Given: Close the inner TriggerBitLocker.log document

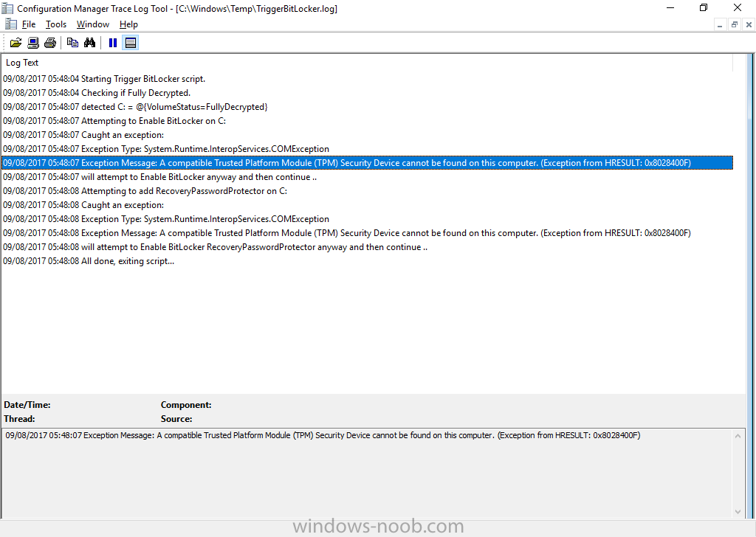Looking at the screenshot, I should point(749,24).
